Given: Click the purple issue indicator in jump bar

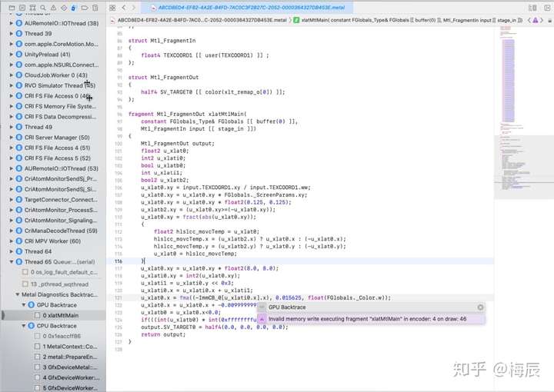Looking at the screenshot, I should point(536,21).
